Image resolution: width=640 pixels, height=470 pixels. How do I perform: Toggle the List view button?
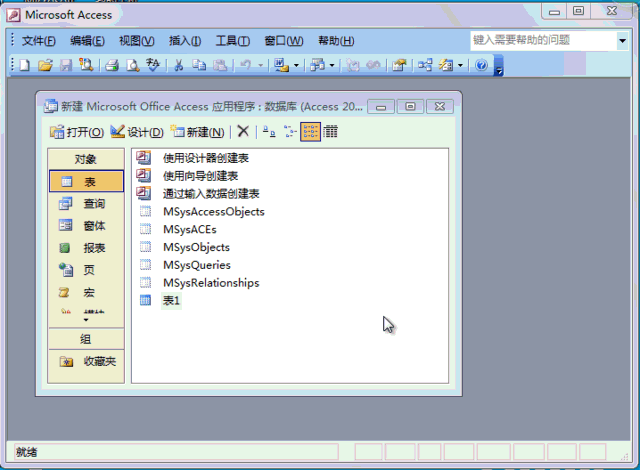(x=310, y=131)
